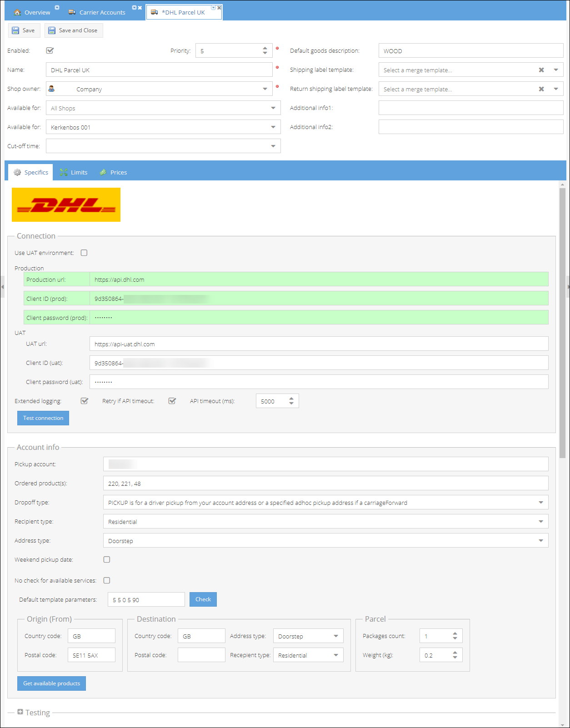Click the DHL logo image
This screenshot has height=728, width=570.
pyautogui.click(x=66, y=204)
